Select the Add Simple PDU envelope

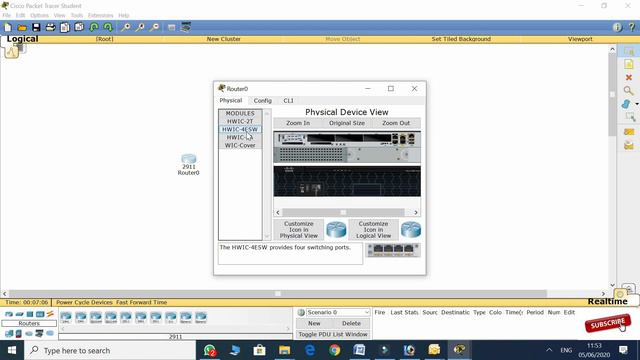(x=629, y=132)
